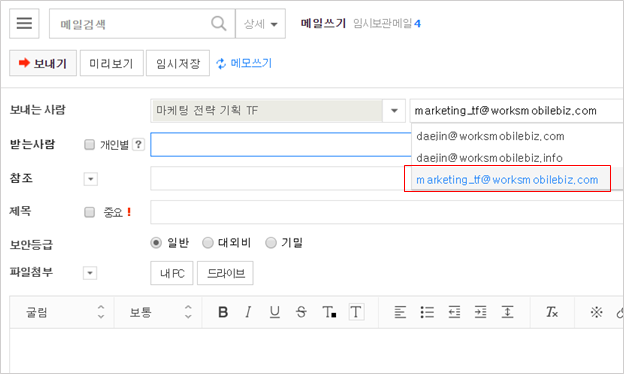Toggle strikethrough formatting
624x374 pixels.
tap(301, 312)
